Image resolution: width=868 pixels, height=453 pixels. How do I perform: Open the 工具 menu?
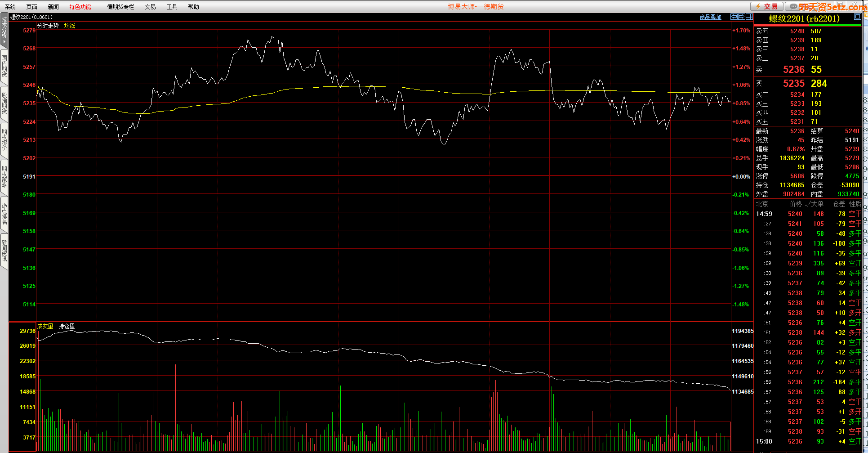(172, 7)
